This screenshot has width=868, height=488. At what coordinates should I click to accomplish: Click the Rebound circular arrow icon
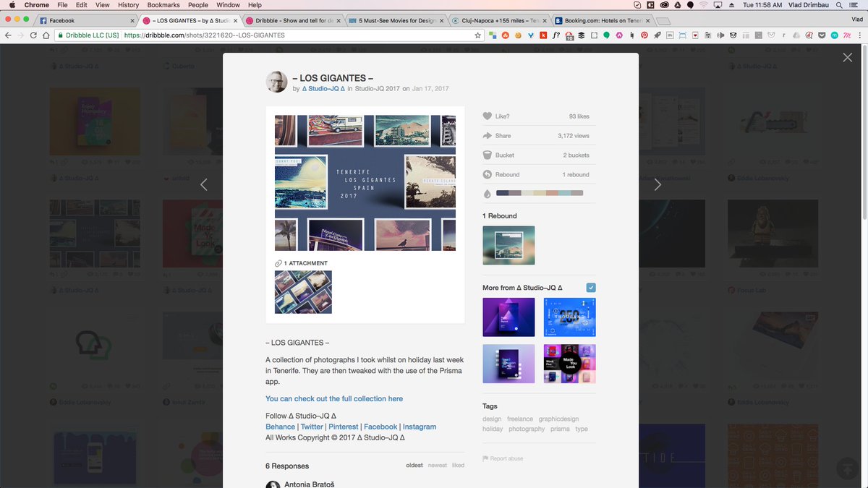488,174
